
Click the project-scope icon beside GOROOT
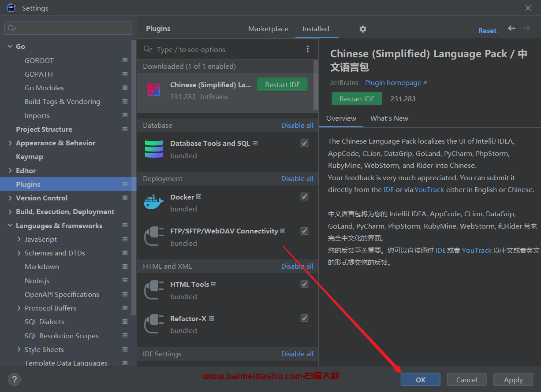point(125,60)
